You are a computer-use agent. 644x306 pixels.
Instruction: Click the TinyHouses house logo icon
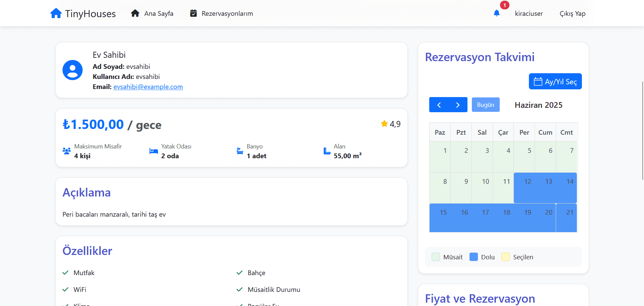tap(56, 13)
